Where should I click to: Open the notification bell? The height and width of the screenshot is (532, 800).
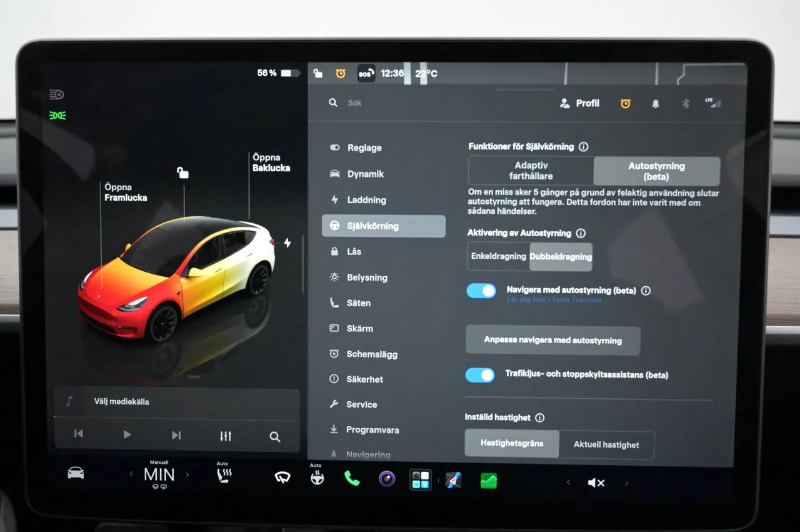click(656, 104)
